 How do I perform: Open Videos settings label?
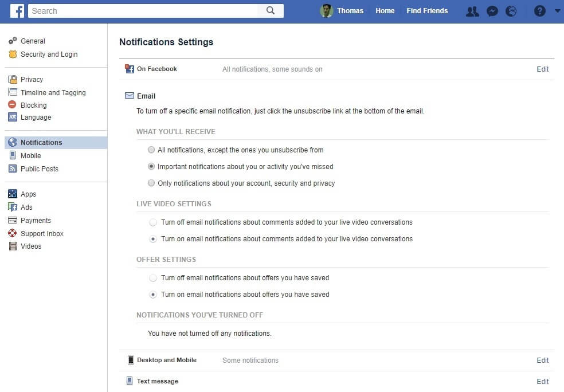coord(31,246)
